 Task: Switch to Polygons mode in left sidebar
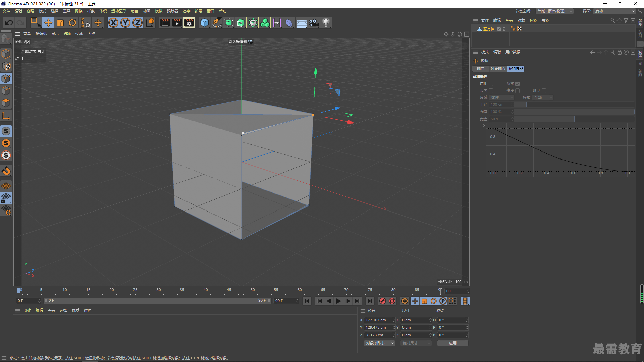(6, 103)
